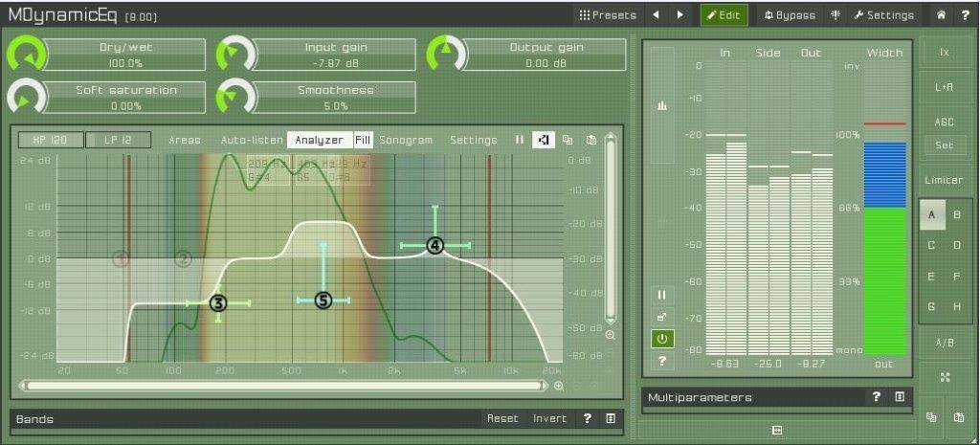Image resolution: width=980 pixels, height=445 pixels.
Task: Open help with the top-right question mark
Action: [965, 15]
